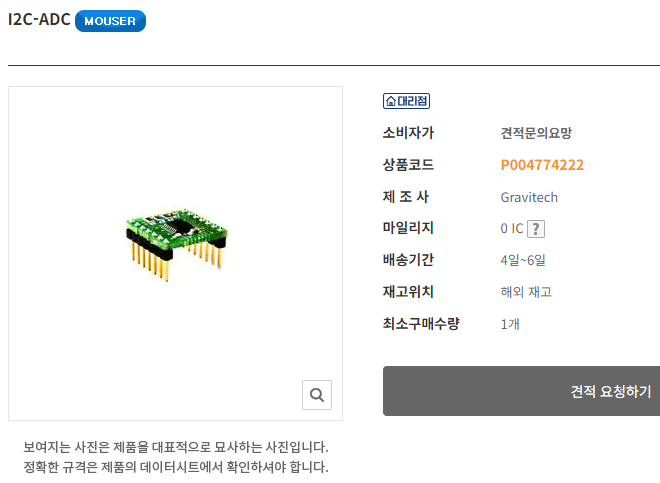Click the 소비자가 label
The width and height of the screenshot is (660, 483).
point(408,133)
